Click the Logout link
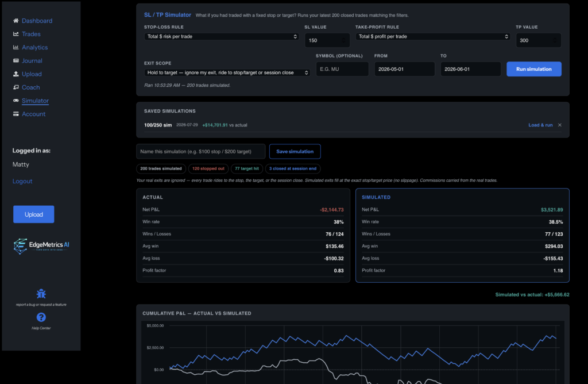 tap(22, 181)
